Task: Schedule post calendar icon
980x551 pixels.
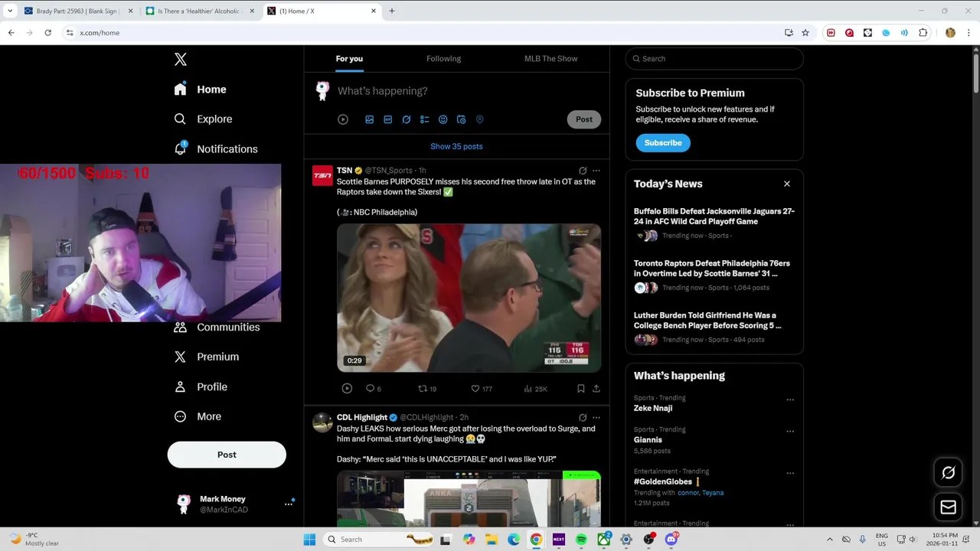Action: coord(461,119)
